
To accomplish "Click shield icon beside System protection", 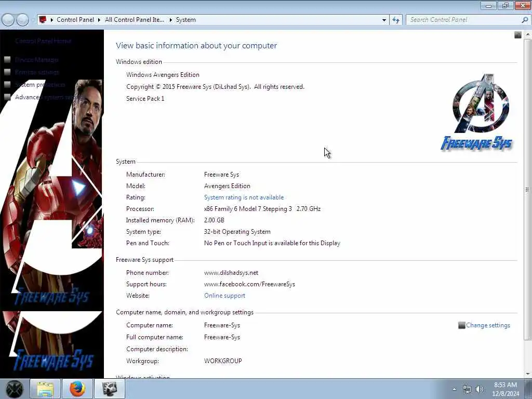I will click(7, 85).
